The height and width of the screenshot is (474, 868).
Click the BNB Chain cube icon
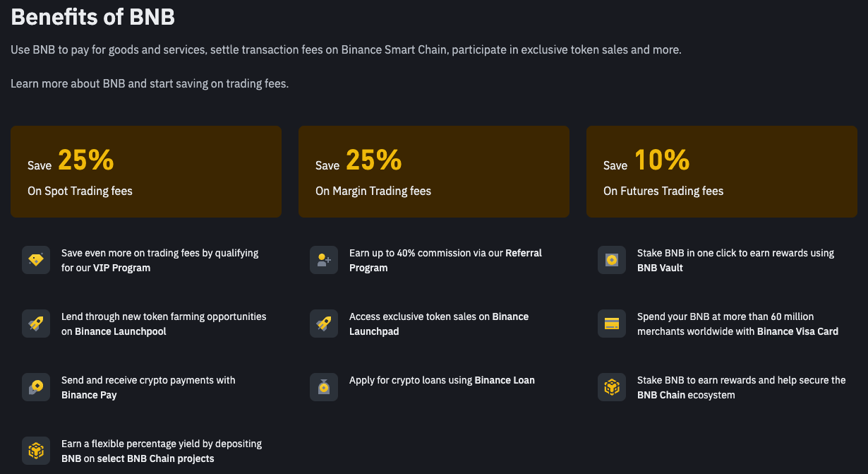612,387
